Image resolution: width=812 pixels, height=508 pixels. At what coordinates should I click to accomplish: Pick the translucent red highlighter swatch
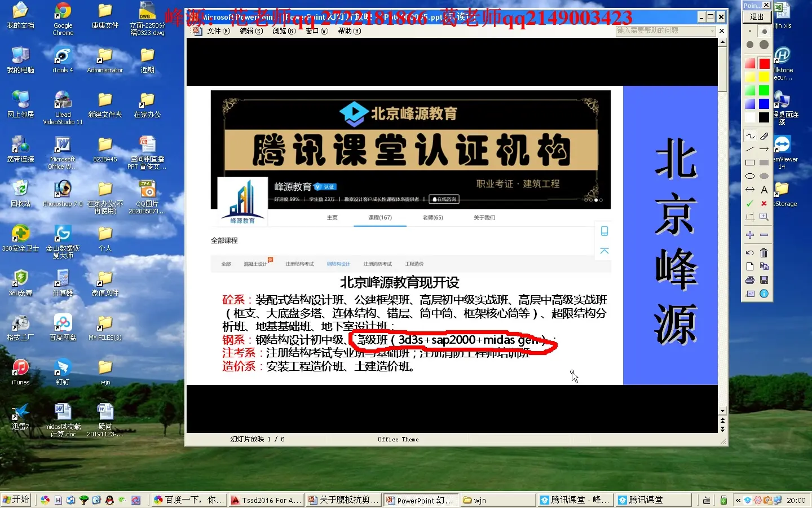point(750,63)
